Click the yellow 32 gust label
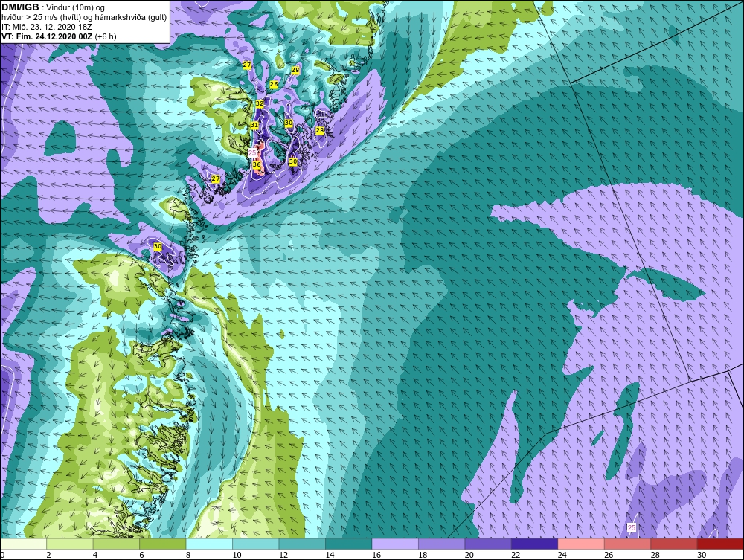 [x=260, y=103]
